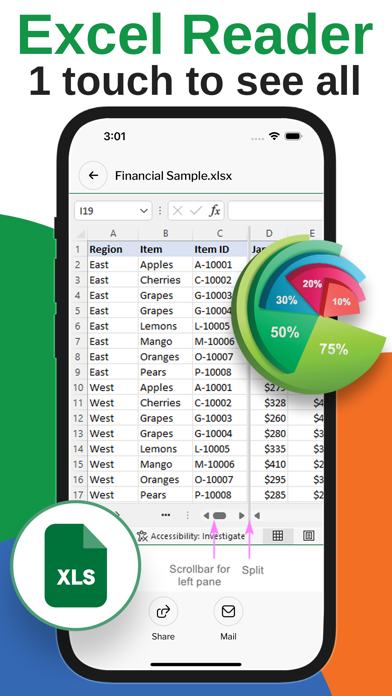This screenshot has height=696, width=392.
Task: Click Lemons cell in row 6
Action: (x=166, y=326)
